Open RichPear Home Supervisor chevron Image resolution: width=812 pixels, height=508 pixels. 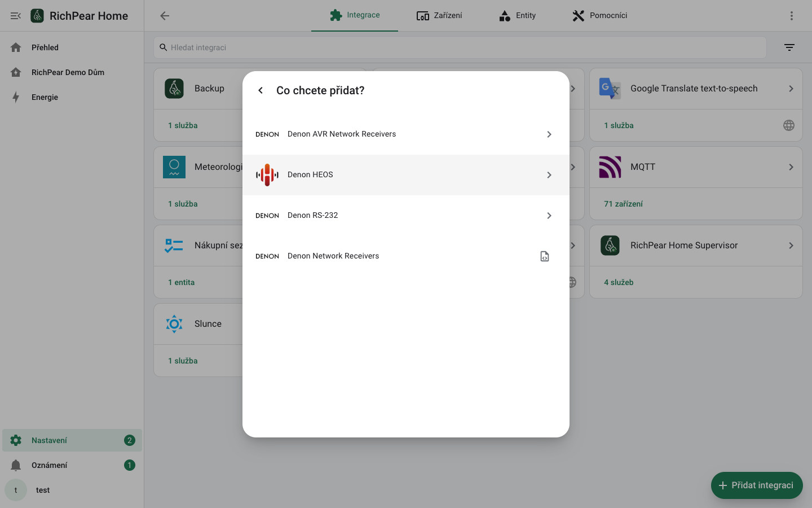pos(791,246)
